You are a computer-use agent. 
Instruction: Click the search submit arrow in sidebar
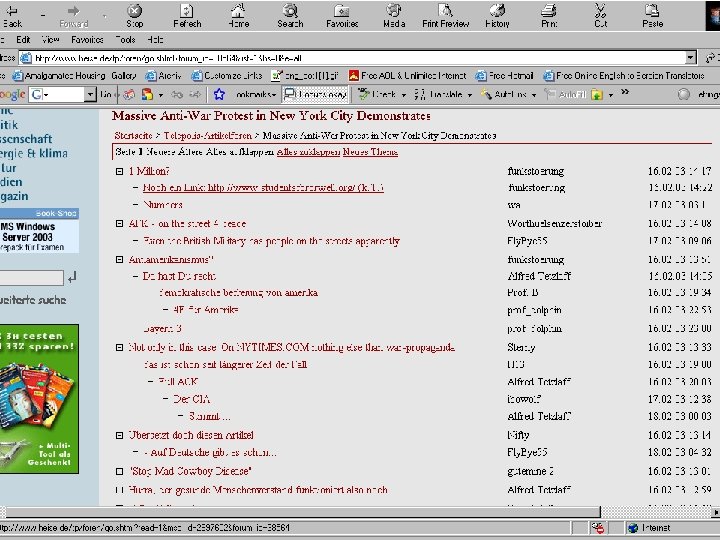pos(72,277)
